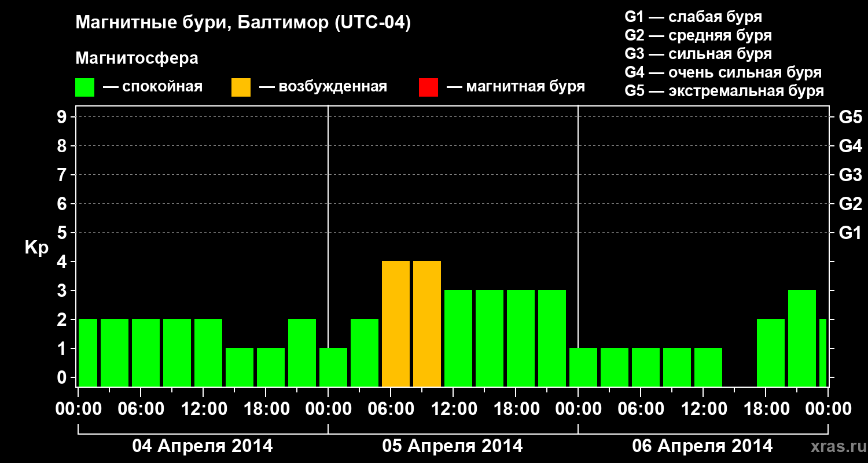Click the 'G1 — слабая буря' legend line
This screenshot has width=868, height=463.
click(x=693, y=17)
